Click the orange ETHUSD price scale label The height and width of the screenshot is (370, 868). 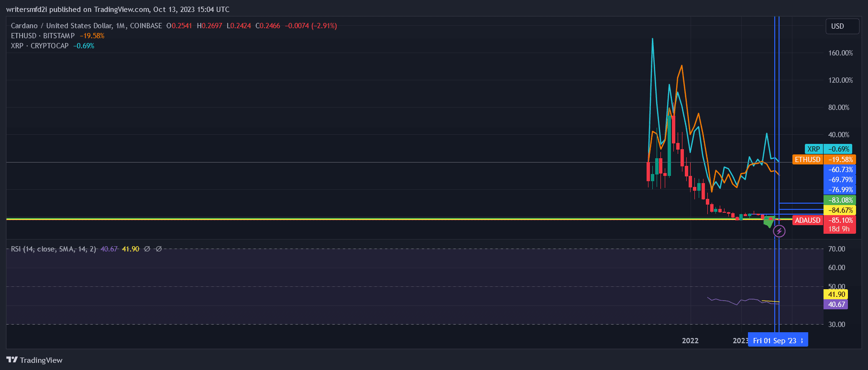pos(807,160)
